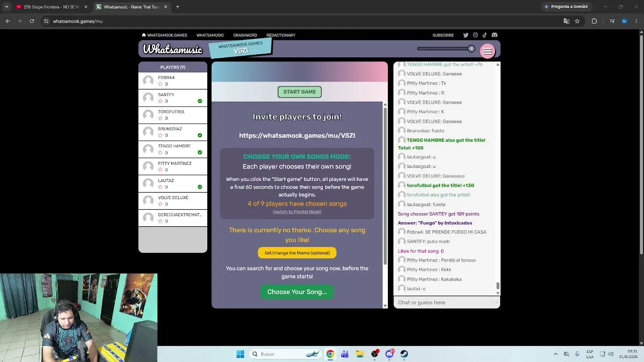This screenshot has height=362, width=644.
Task: Click the invite link whatsamook.games/mu/VSZI
Action: [297, 135]
